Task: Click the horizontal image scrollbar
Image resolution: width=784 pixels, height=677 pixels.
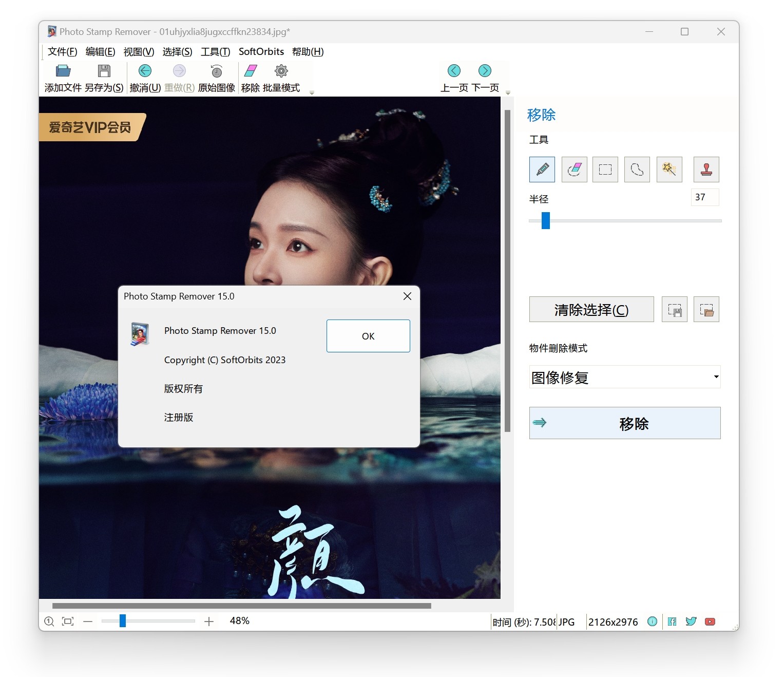Action: (242, 606)
